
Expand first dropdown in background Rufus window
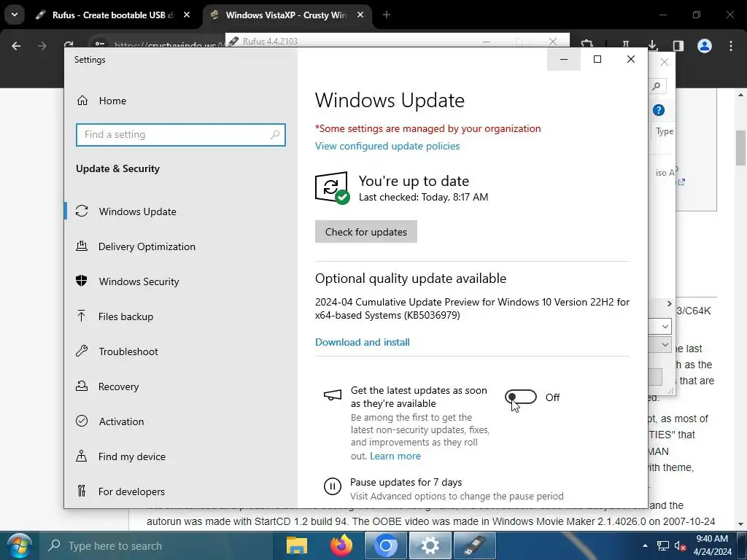(665, 327)
